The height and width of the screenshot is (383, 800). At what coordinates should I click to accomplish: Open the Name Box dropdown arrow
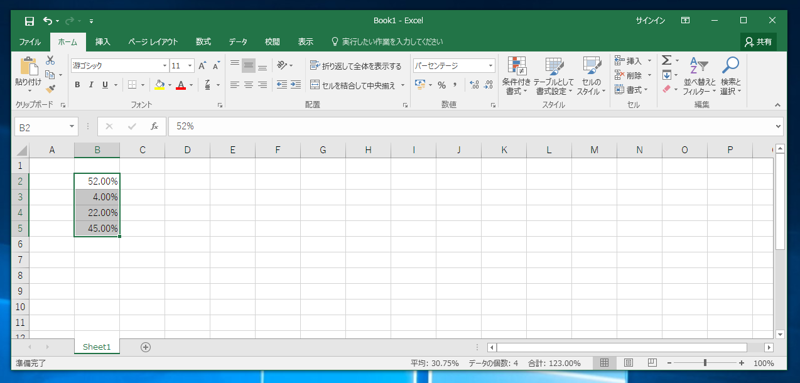point(71,126)
